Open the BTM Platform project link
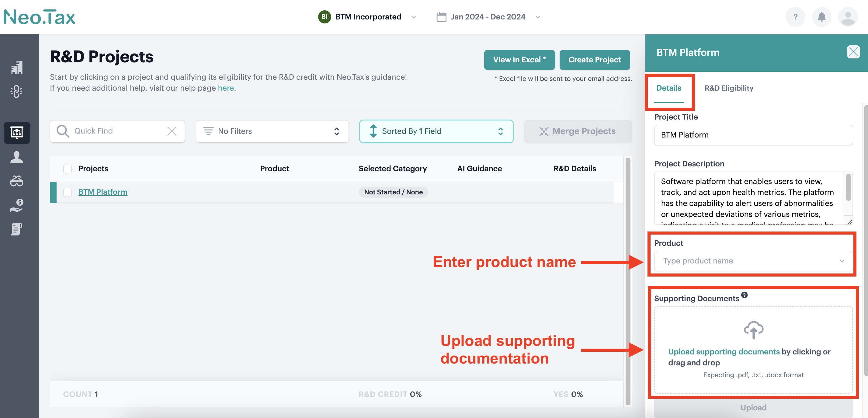 pos(103,192)
